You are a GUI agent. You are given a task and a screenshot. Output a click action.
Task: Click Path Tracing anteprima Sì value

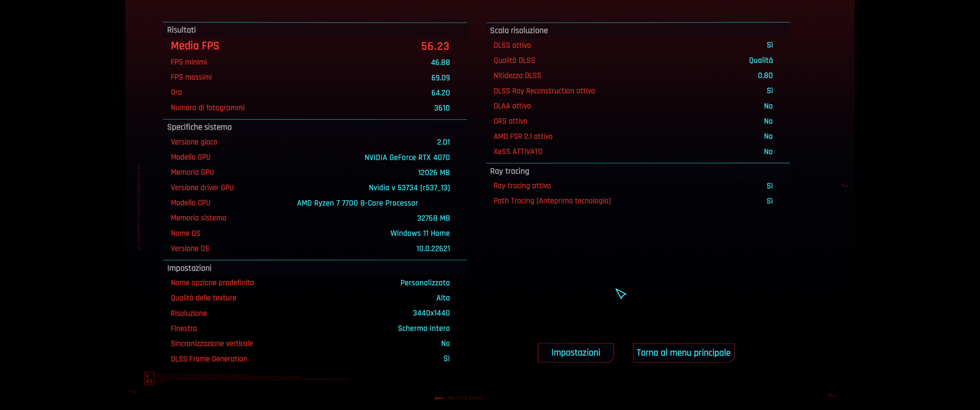[x=769, y=201]
